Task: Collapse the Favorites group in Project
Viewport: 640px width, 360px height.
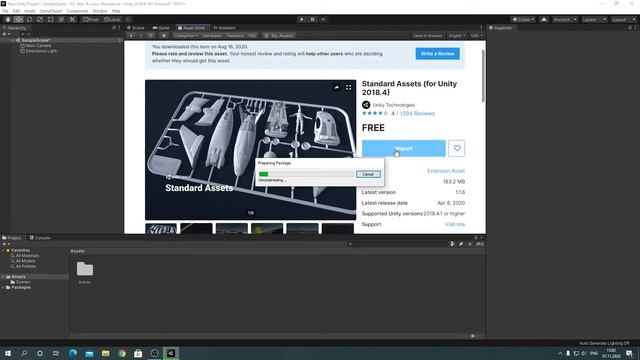Action: [3, 250]
